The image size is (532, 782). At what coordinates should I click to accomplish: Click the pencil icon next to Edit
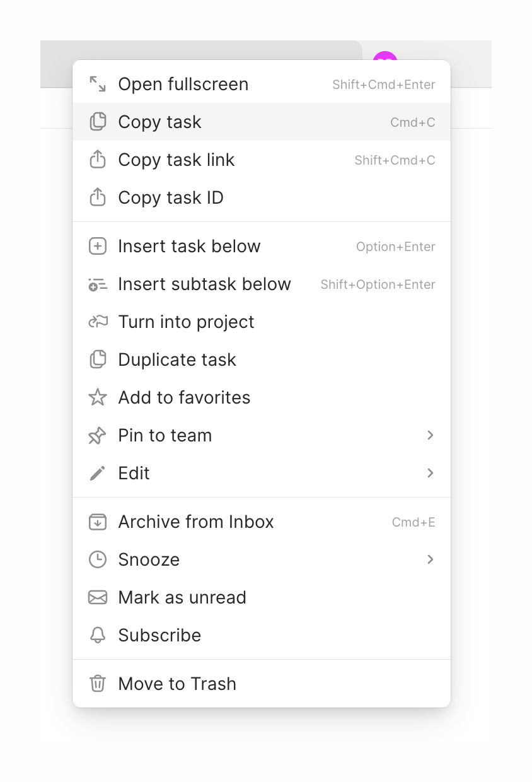98,473
